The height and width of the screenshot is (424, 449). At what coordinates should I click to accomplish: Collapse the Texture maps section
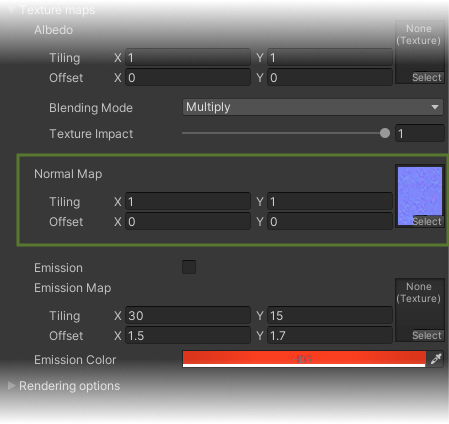[11, 10]
